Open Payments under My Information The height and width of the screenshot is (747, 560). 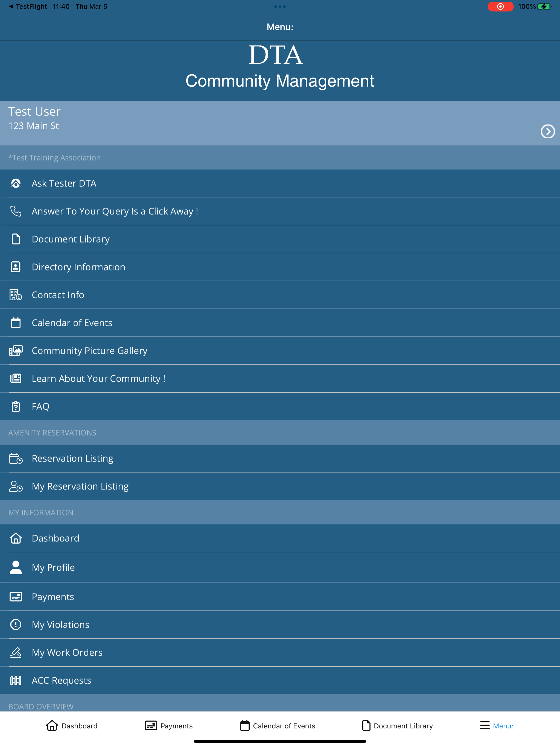pos(280,597)
